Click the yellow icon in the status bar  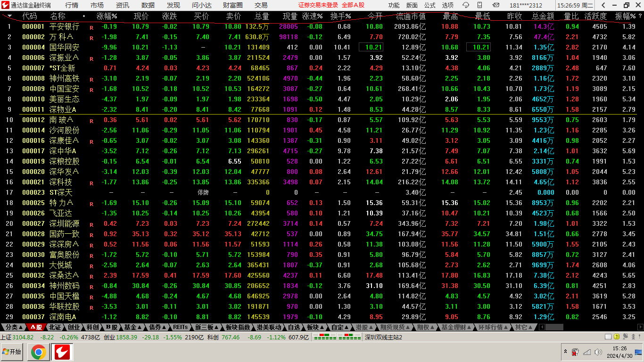pyautogui.click(x=616, y=337)
